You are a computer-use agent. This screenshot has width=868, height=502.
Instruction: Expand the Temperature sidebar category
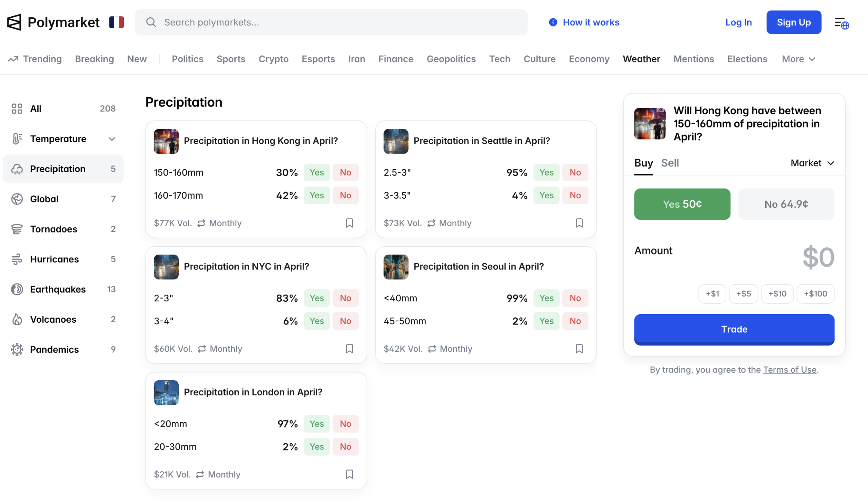coord(112,139)
